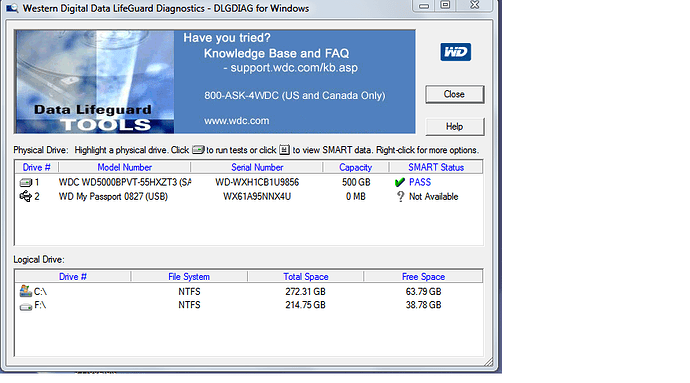Sort by Total Space column header
This screenshot has width=690, height=383.
tap(305, 276)
